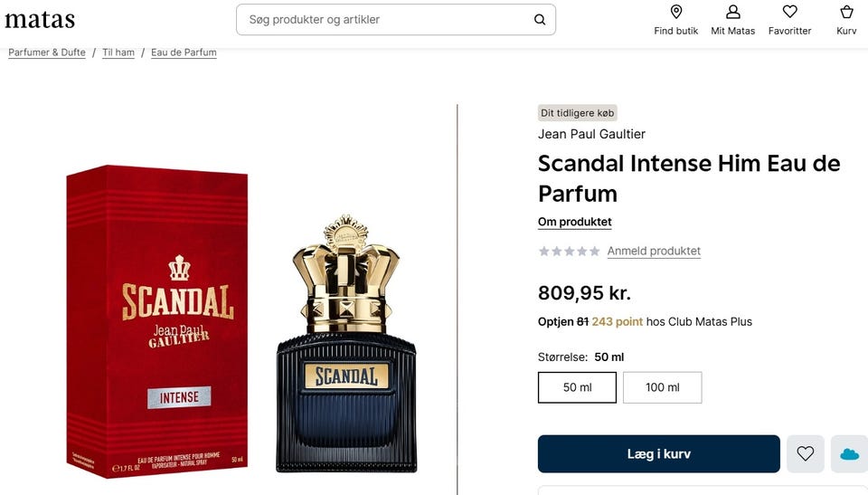Go to Til ham breadcrumb

118,52
